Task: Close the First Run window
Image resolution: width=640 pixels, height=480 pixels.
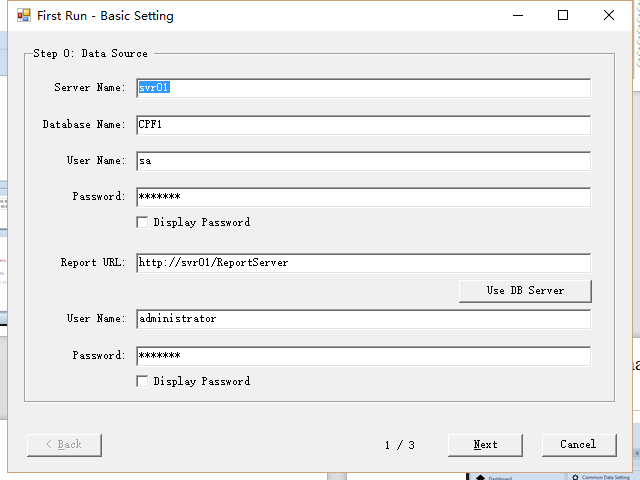Action: click(609, 16)
